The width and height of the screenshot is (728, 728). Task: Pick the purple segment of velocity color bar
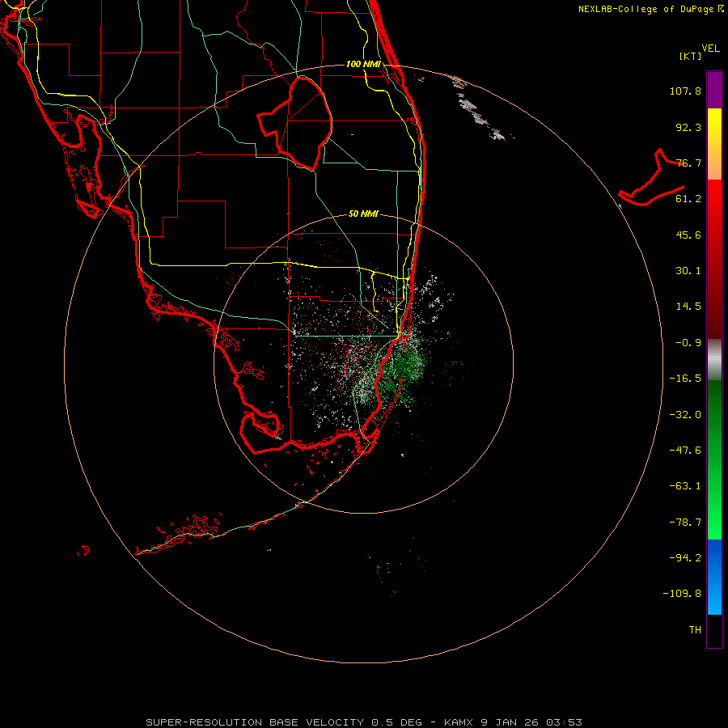(714, 90)
